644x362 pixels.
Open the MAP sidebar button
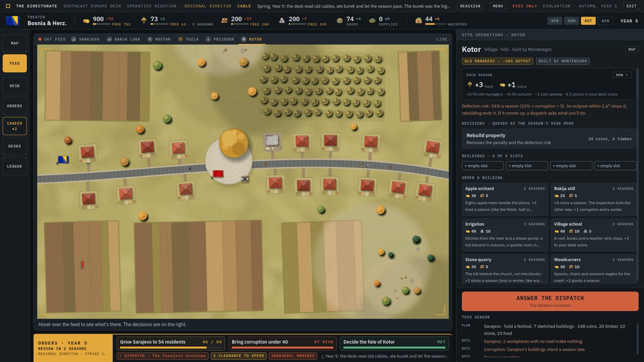point(14,43)
